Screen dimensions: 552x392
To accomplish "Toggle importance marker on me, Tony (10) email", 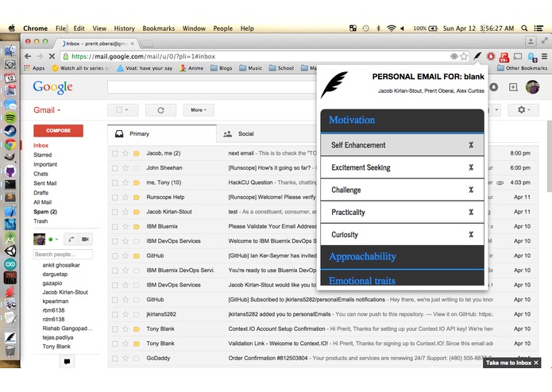I will pyautogui.click(x=137, y=183).
